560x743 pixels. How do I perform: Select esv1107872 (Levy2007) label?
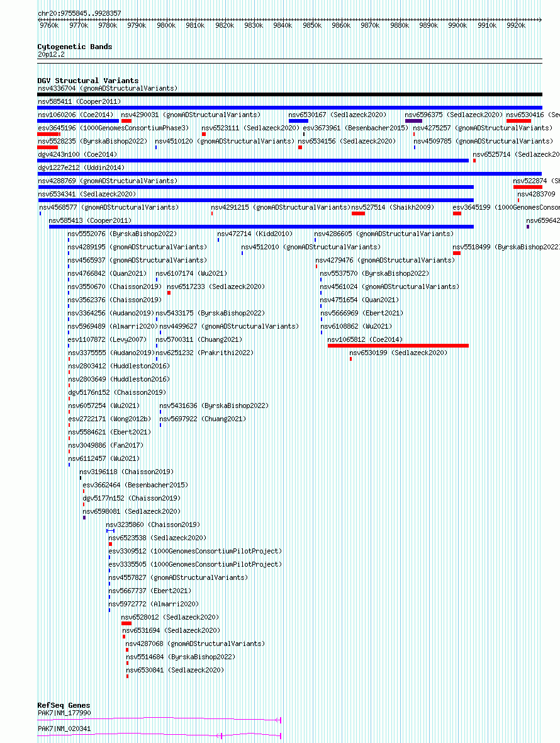pyautogui.click(x=107, y=340)
